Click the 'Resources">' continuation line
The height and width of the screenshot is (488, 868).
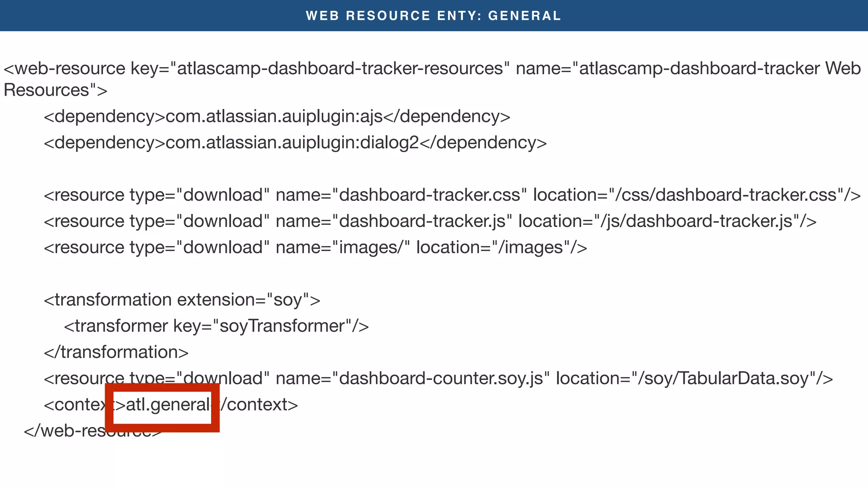click(56, 90)
